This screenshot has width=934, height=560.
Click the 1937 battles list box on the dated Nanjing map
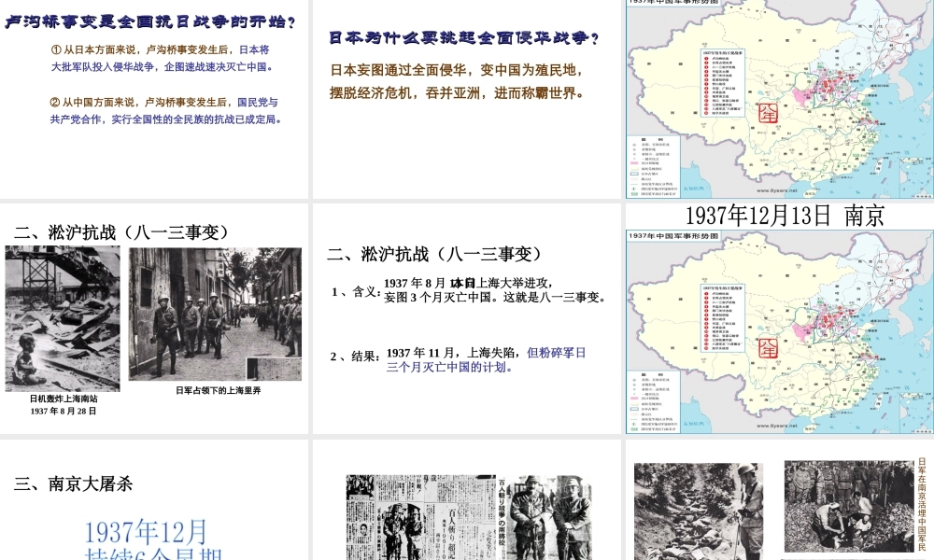click(722, 317)
